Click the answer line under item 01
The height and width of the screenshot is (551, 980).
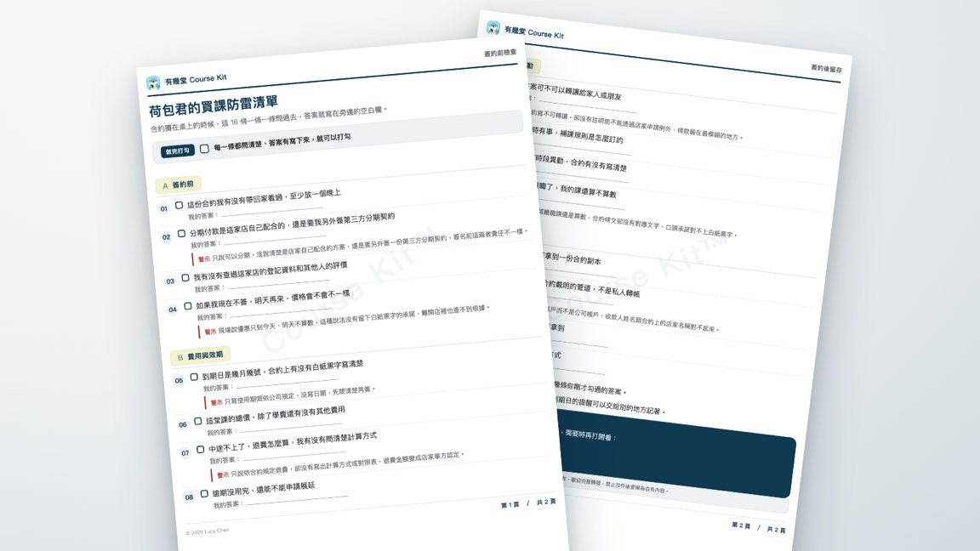[x=272, y=210]
